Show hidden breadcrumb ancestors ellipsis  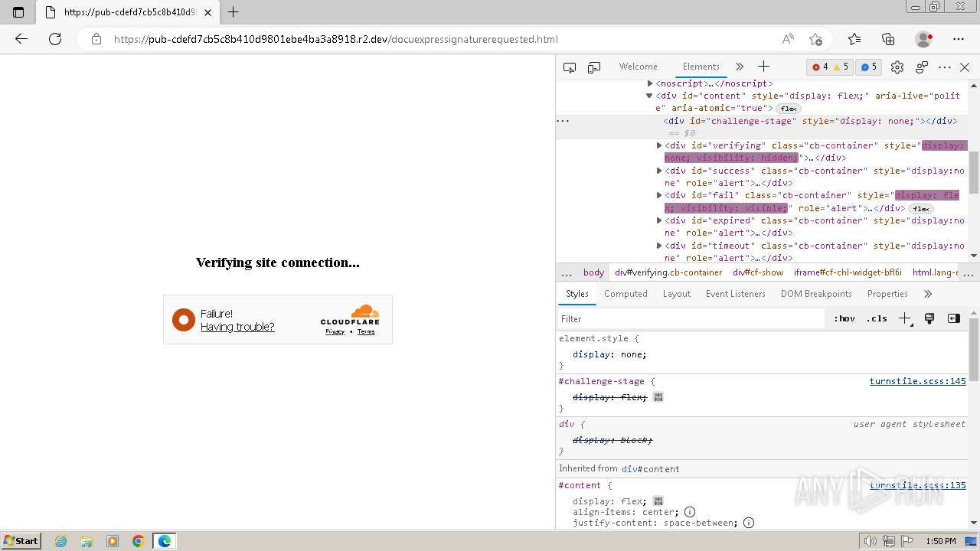coord(567,272)
